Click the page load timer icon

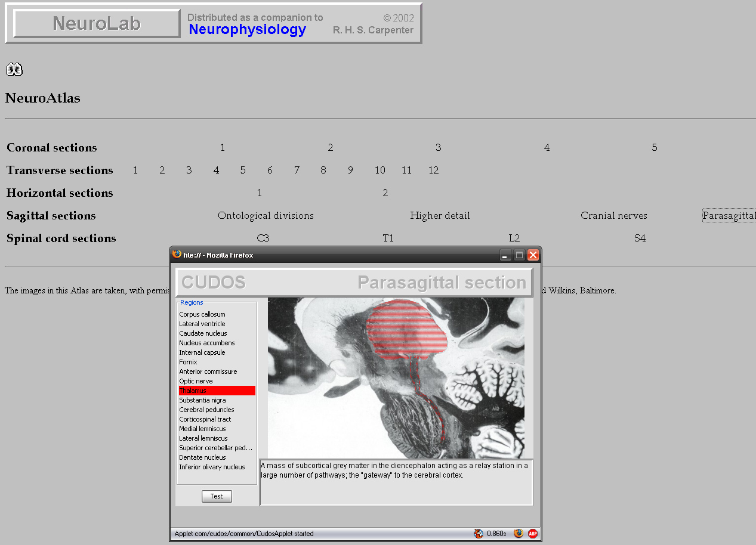click(479, 534)
